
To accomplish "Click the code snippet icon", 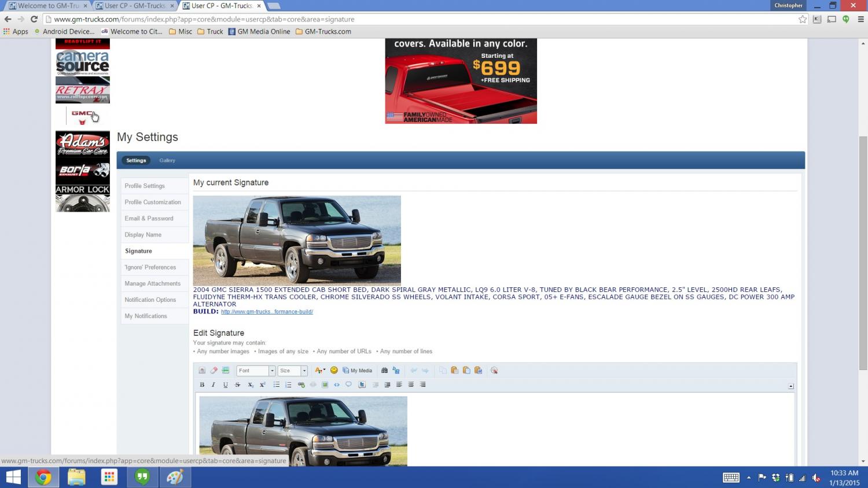I will [337, 385].
